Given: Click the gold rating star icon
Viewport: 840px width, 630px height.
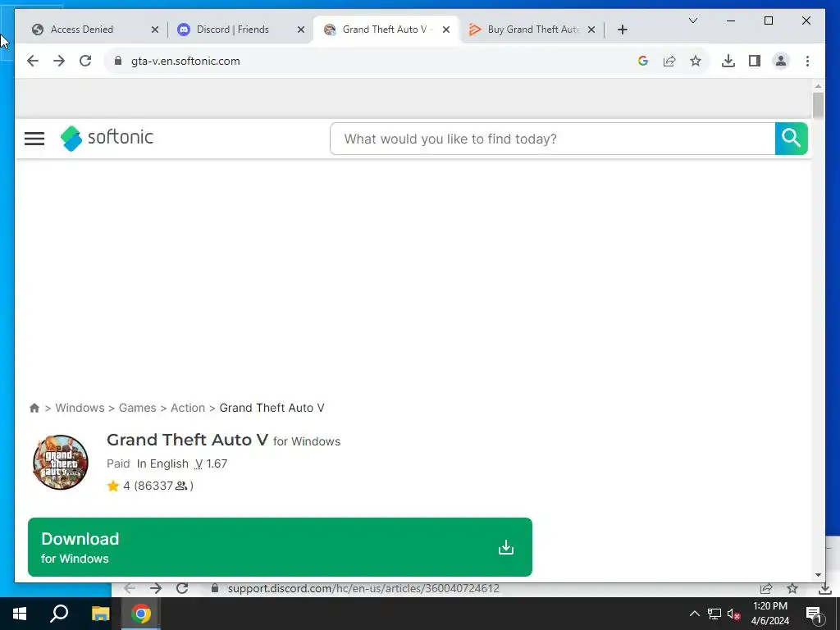Looking at the screenshot, I should pos(113,486).
